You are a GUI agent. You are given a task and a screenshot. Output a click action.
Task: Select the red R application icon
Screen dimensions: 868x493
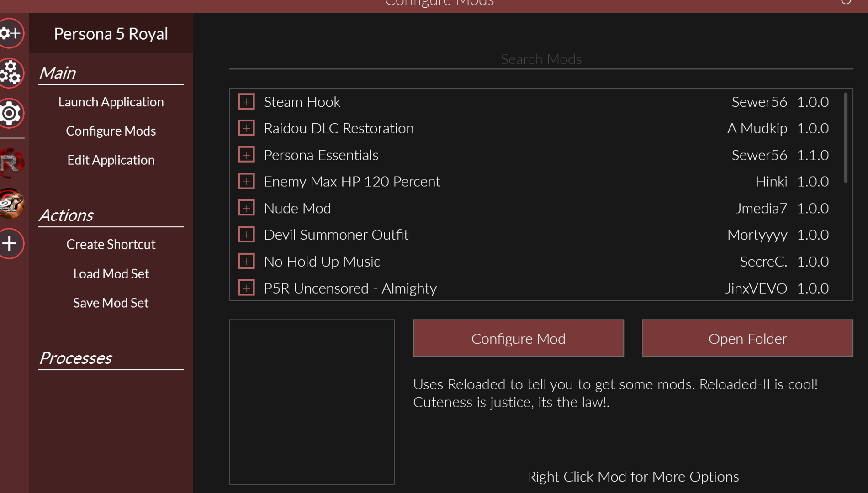coord(11,163)
